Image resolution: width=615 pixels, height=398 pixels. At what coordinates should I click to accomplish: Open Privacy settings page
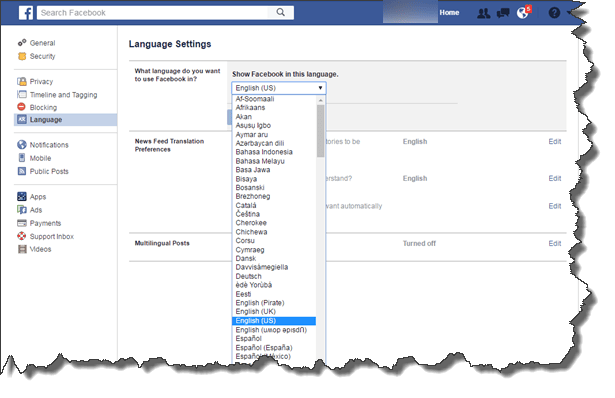click(41, 82)
